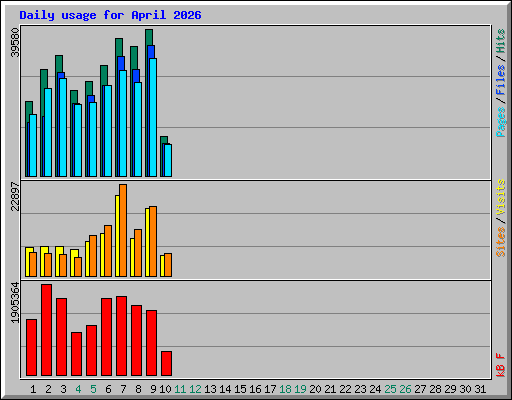Select the tallest orange Sites bar
The width and height of the screenshot is (512, 400).
point(123,230)
